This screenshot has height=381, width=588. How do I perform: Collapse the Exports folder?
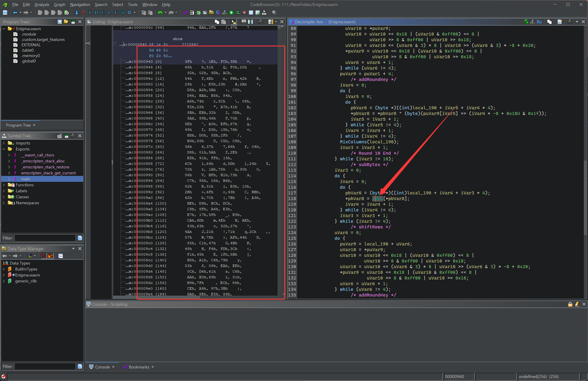coord(4,149)
